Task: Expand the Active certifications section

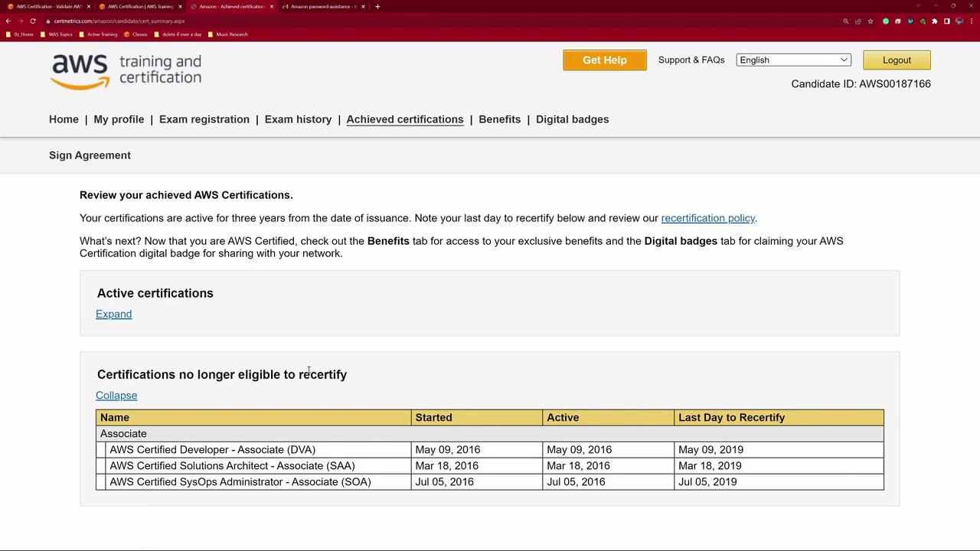Action: (113, 314)
